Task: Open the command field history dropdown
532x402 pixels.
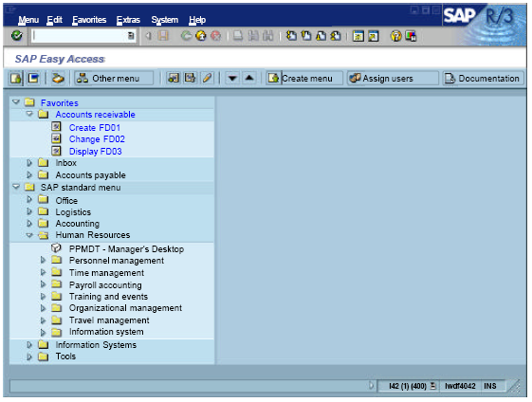Action: [x=131, y=36]
